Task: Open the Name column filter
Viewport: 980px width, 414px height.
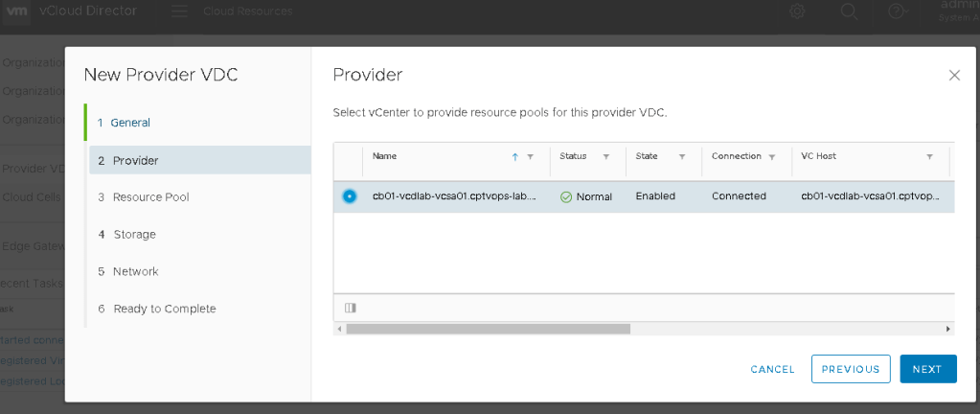Action: pyautogui.click(x=530, y=156)
